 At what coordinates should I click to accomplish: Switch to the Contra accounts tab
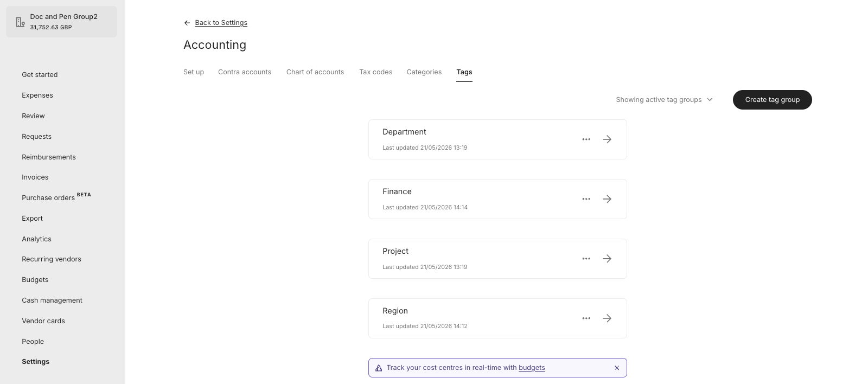245,72
